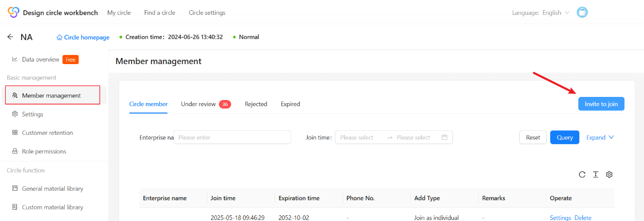This screenshot has width=644, height=221.
Task: Open the table column settings gear icon
Action: 609,174
